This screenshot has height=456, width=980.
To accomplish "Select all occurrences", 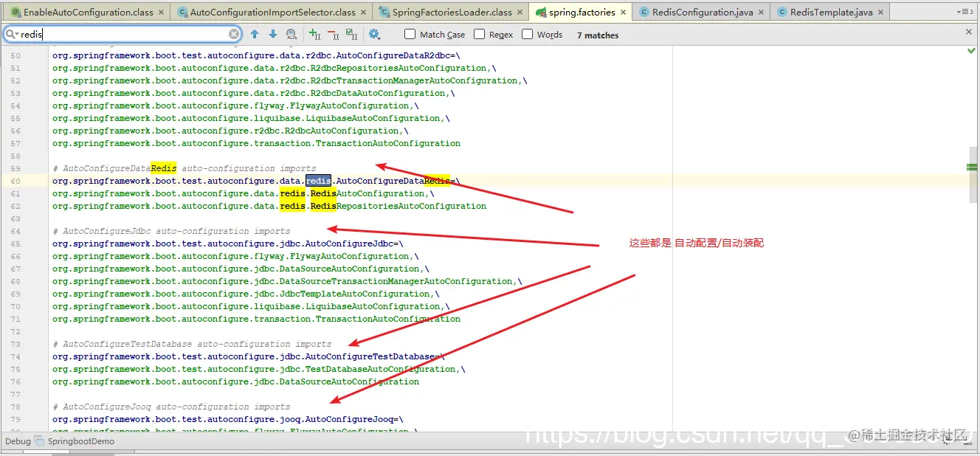I will 352,34.
